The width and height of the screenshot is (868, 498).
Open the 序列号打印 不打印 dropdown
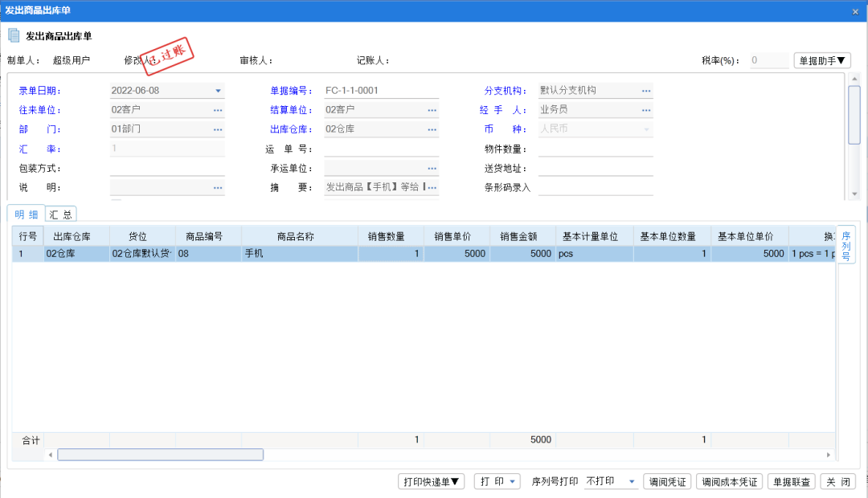tap(631, 481)
